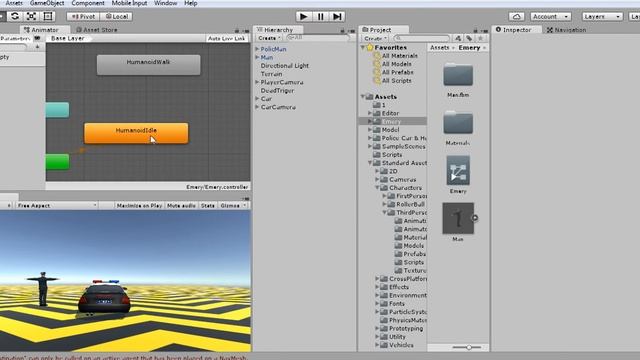Expand the Man object in Hierarchy
Viewport: 640px width, 360px height.
point(257,57)
